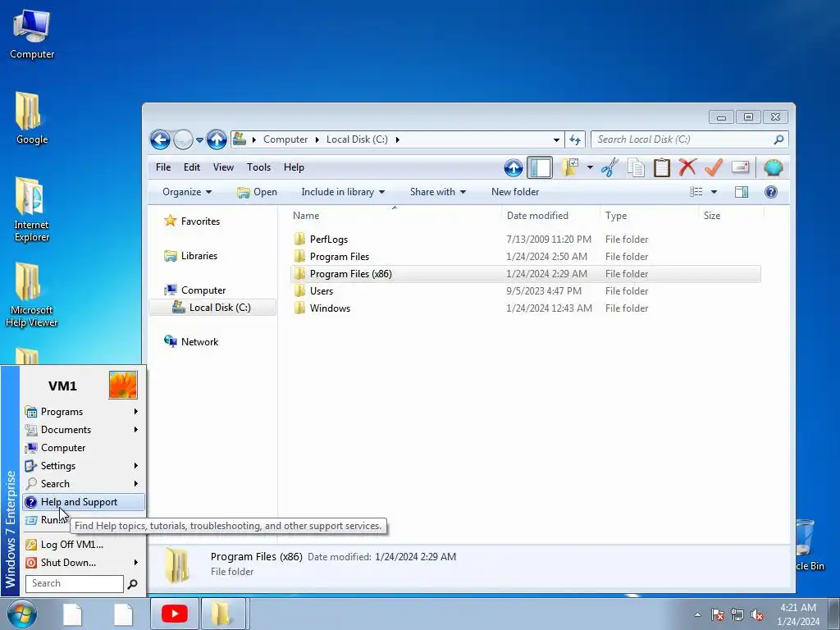The width and height of the screenshot is (840, 630).
Task: Open the YouTube taskbar button
Action: (x=175, y=614)
